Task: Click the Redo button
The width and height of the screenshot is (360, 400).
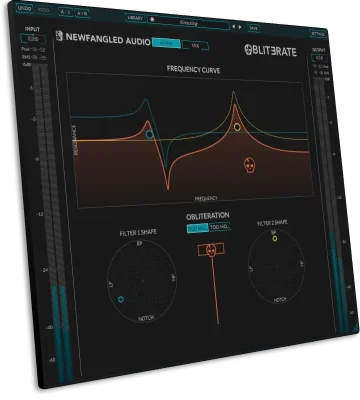Action: coord(44,10)
